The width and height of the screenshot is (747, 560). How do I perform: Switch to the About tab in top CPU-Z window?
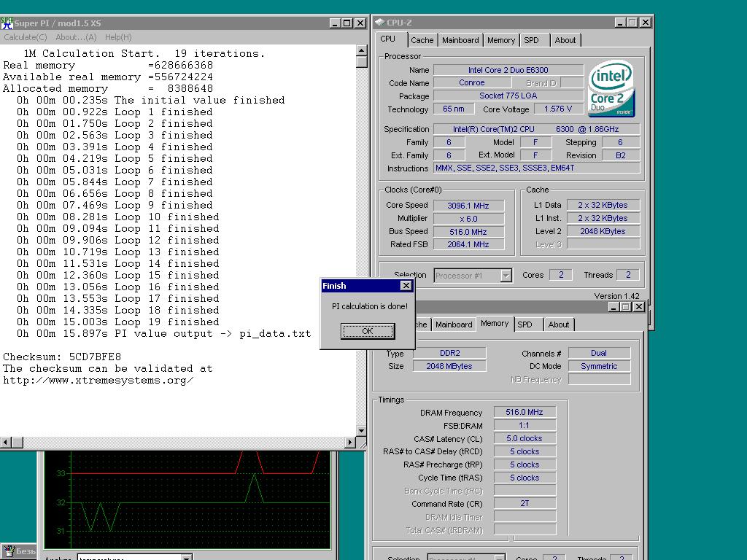click(565, 41)
